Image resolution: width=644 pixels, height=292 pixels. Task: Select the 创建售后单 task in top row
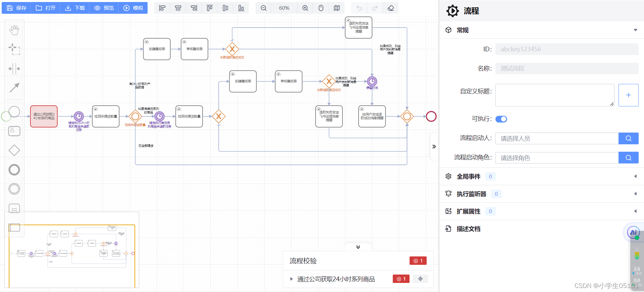point(157,49)
